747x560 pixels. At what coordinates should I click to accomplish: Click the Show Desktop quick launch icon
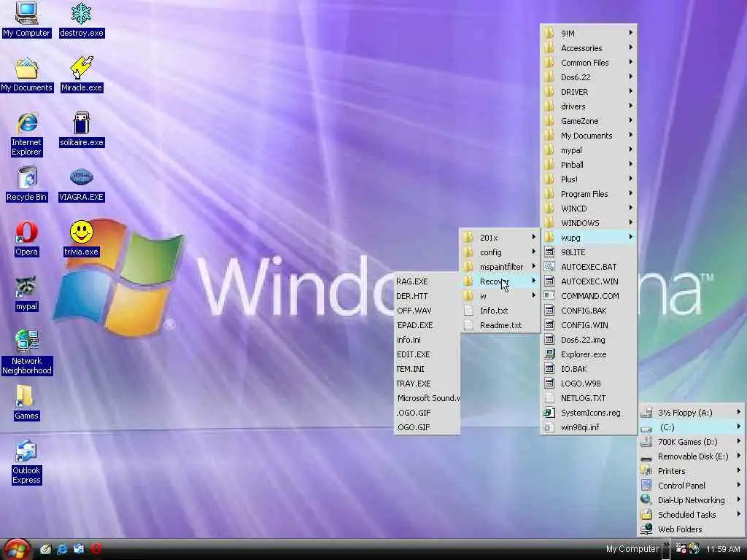coord(45,549)
